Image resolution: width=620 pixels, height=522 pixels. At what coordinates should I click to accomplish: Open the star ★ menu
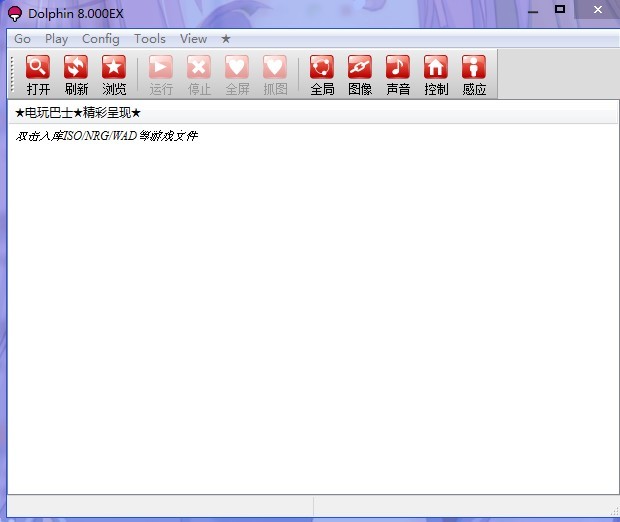226,39
